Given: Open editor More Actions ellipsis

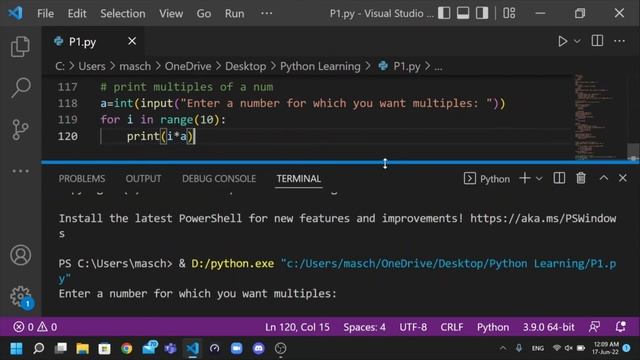Looking at the screenshot, I should (620, 41).
